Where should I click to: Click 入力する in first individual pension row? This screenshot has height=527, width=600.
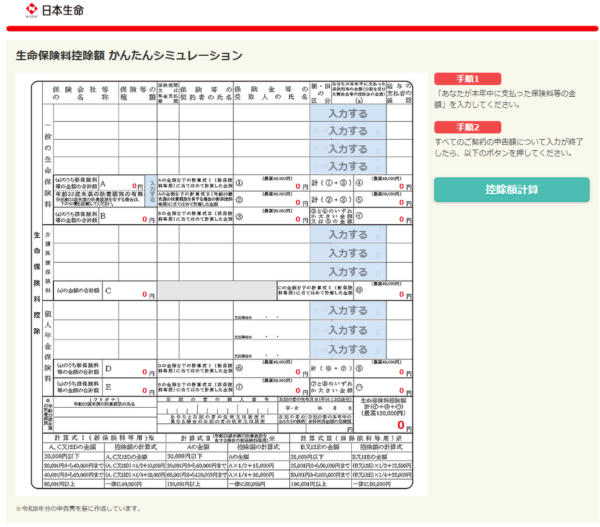pos(348,310)
